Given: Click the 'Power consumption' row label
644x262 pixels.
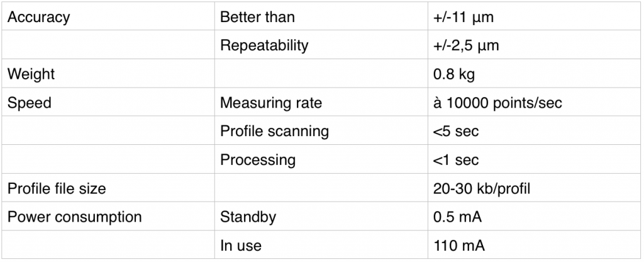Looking at the screenshot, I should [x=74, y=217].
